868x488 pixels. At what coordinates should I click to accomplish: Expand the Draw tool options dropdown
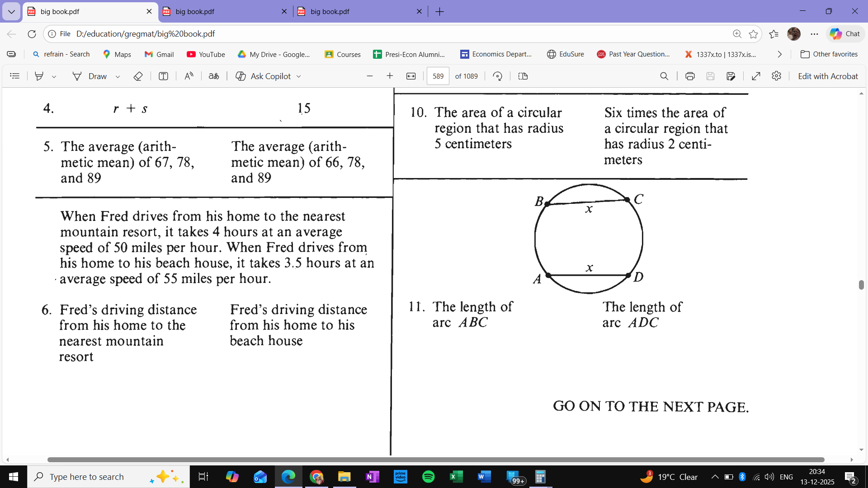118,77
